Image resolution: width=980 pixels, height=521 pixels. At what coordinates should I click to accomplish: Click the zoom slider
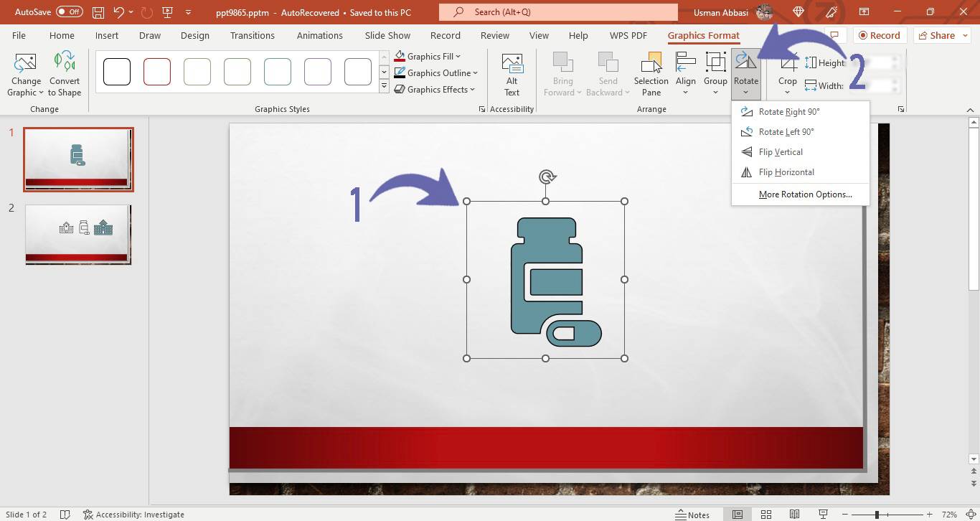[x=877, y=515]
